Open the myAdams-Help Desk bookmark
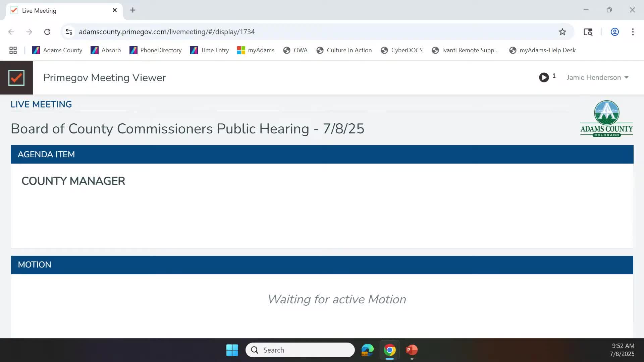Screen dimensions: 644x362 [542, 50]
